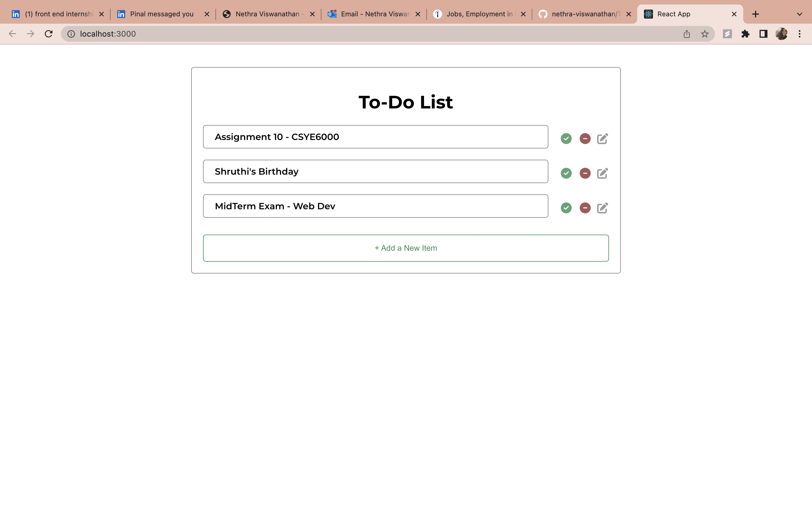Open browser extensions menu
Image resolution: width=812 pixels, height=507 pixels.
745,34
